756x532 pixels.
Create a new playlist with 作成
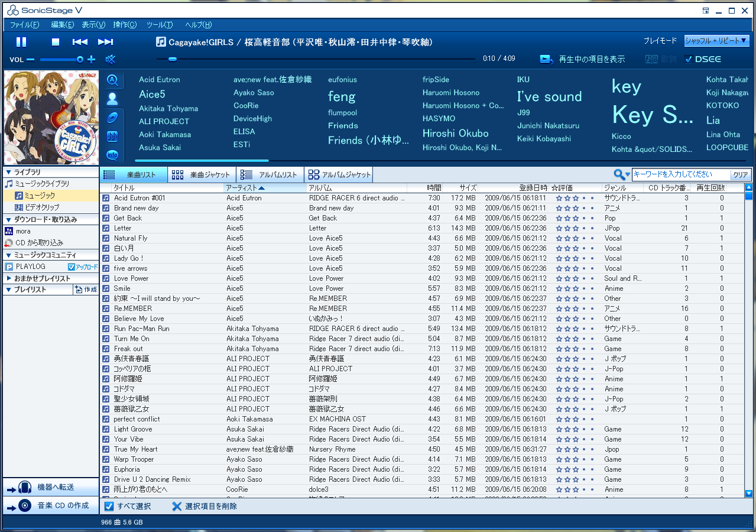(86, 290)
